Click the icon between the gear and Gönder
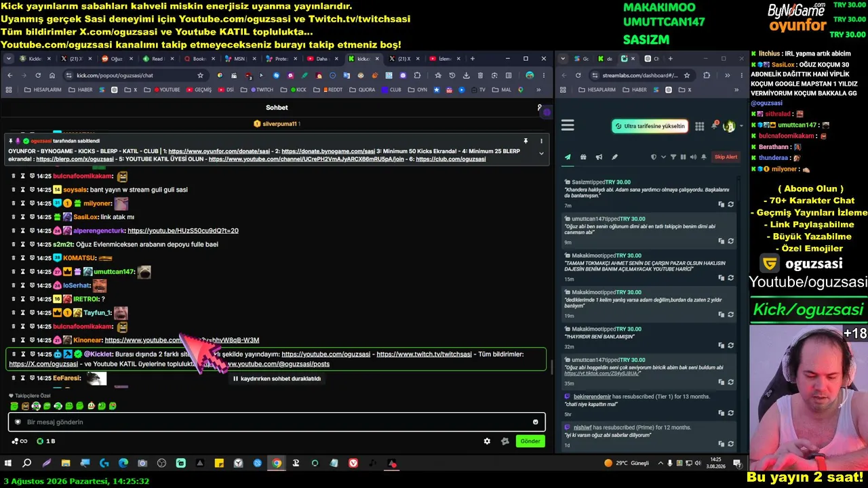This screenshot has width=868, height=488. point(505,441)
